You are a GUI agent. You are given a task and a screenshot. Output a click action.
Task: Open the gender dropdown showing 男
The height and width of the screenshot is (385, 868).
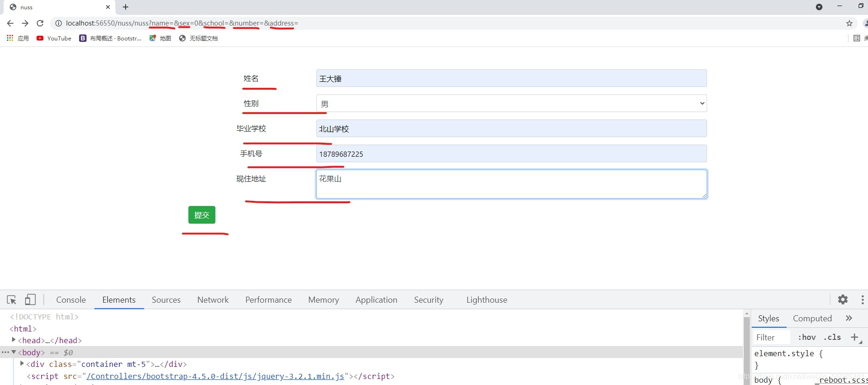pyautogui.click(x=511, y=103)
